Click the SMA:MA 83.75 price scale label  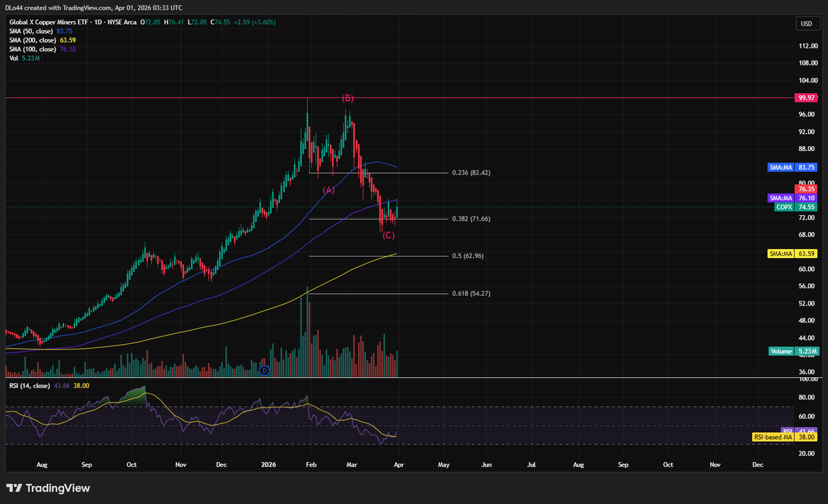(x=793, y=168)
